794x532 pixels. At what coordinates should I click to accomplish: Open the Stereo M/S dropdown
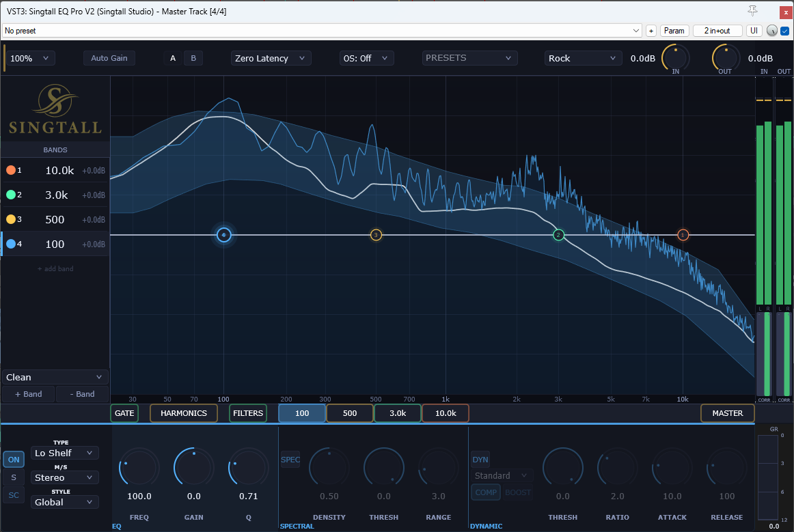65,477
